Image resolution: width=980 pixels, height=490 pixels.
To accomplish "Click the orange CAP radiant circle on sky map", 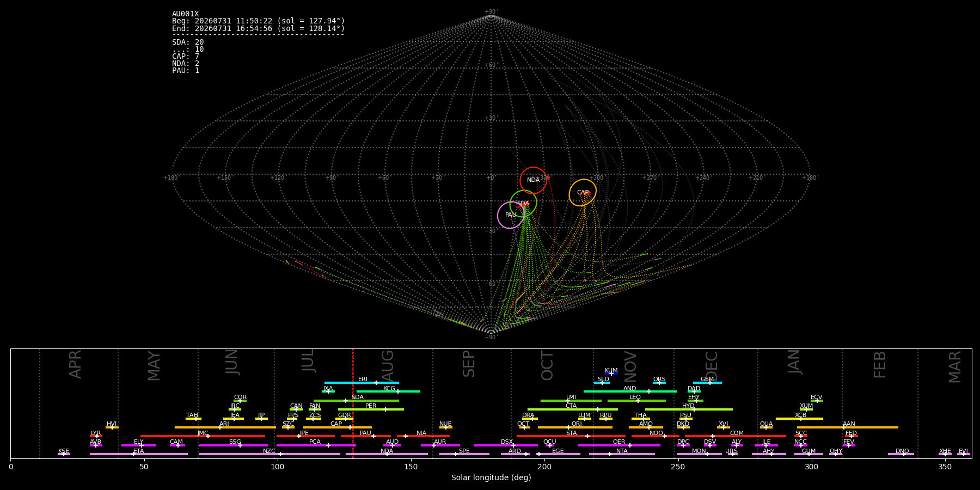I will [583, 192].
